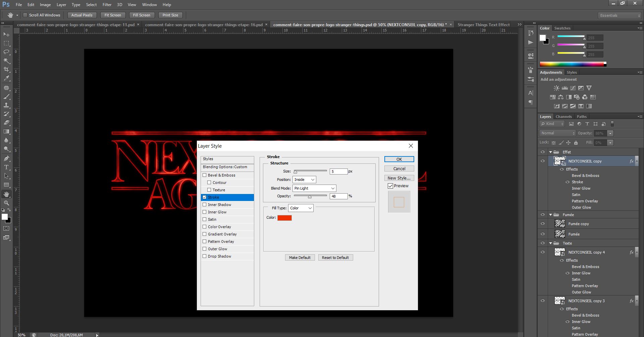Open the Window menu

(149, 5)
